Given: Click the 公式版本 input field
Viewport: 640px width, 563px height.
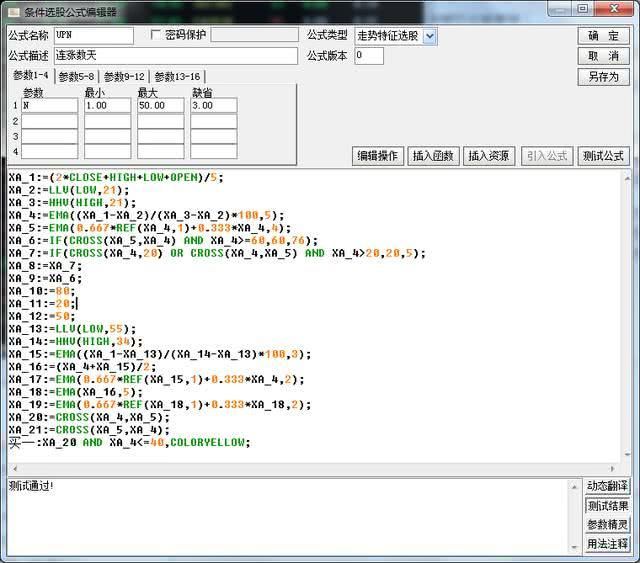Looking at the screenshot, I should pyautogui.click(x=369, y=56).
